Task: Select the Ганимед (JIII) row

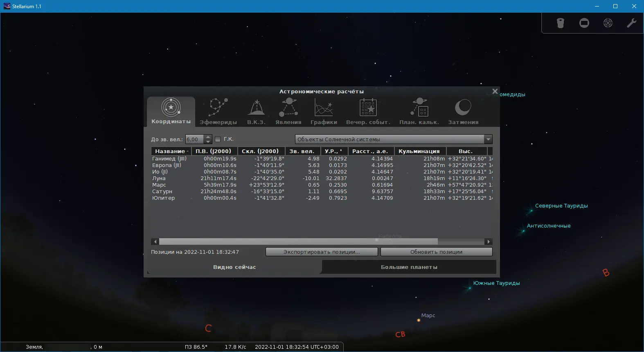Action: click(322, 158)
